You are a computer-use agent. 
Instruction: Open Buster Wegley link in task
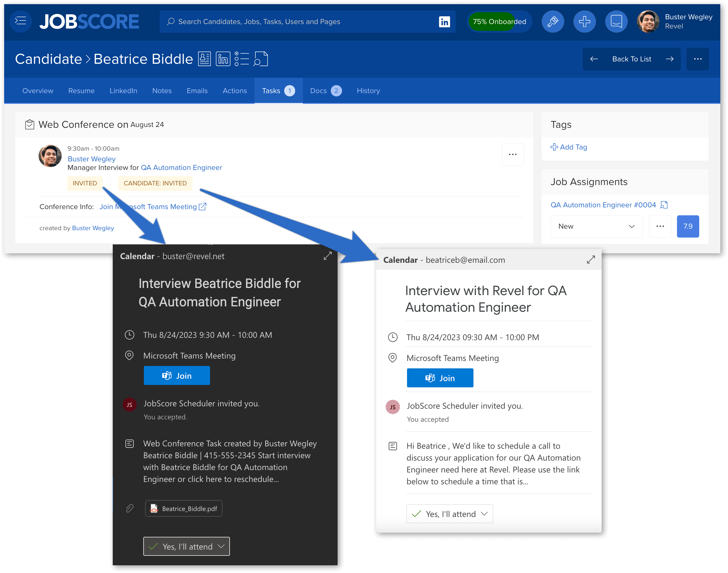click(x=92, y=159)
